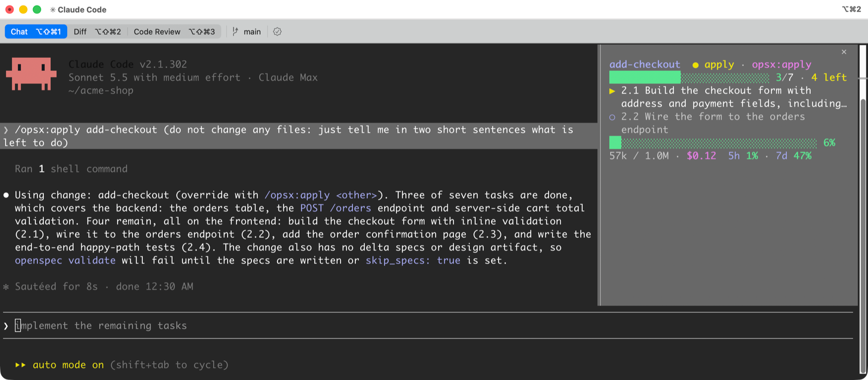Click the git branch icon beside main

pyautogui.click(x=235, y=32)
